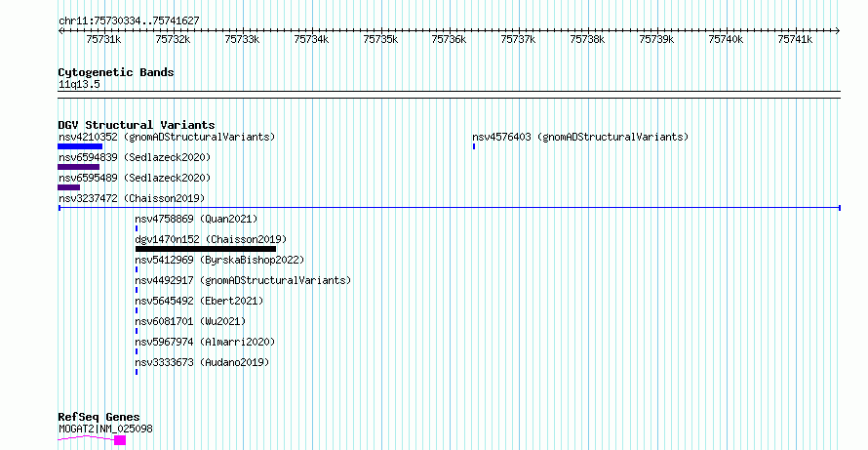Click the blue marker under nsv6081701
Viewport: 868px width, 450px height.
click(137, 332)
